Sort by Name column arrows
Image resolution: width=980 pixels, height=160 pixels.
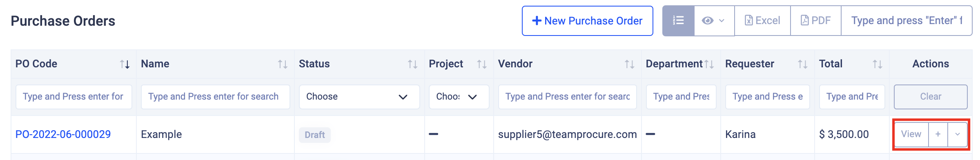click(283, 64)
